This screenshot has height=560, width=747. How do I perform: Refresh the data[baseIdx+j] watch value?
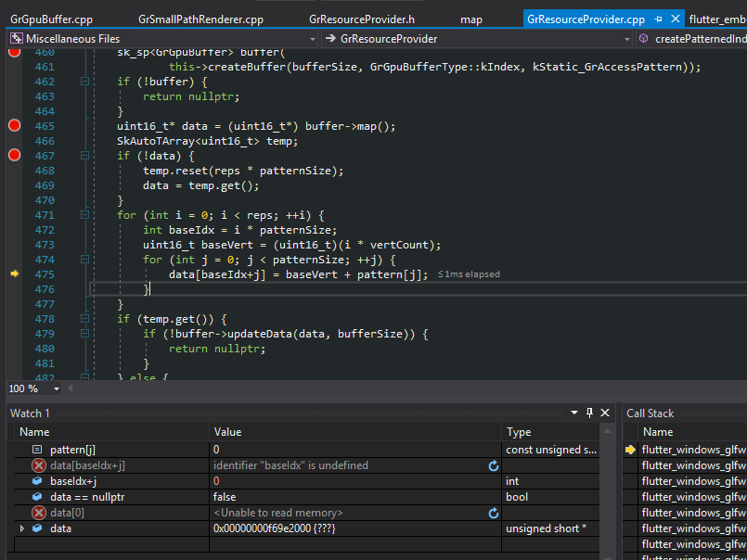coord(494,465)
